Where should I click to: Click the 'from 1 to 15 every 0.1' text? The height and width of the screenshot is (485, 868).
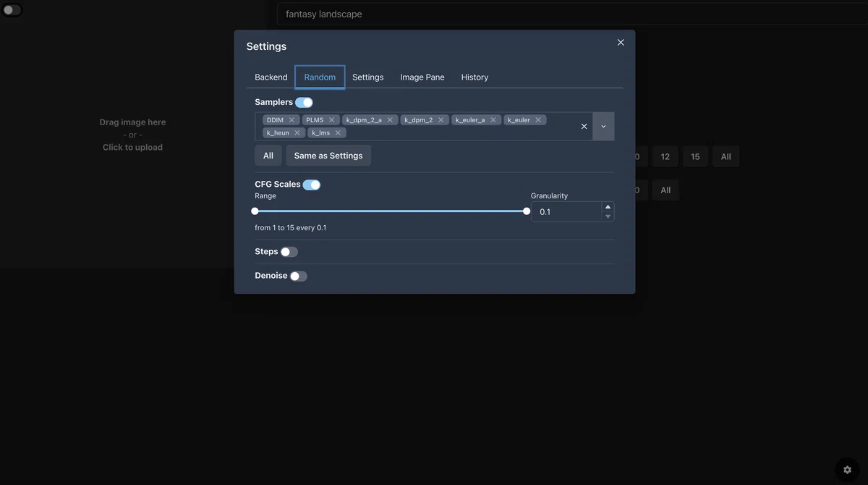[x=291, y=228]
